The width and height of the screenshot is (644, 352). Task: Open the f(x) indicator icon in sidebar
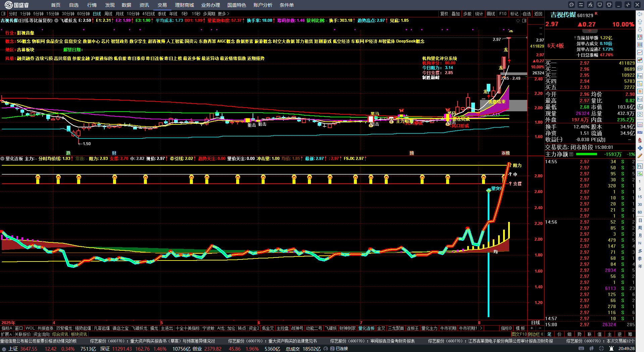click(640, 107)
